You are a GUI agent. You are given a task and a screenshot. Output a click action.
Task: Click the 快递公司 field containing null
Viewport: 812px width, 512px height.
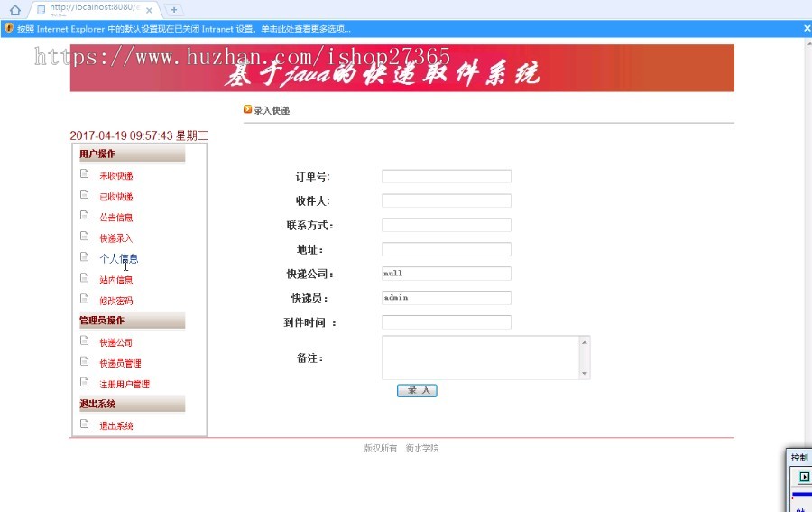click(447, 274)
